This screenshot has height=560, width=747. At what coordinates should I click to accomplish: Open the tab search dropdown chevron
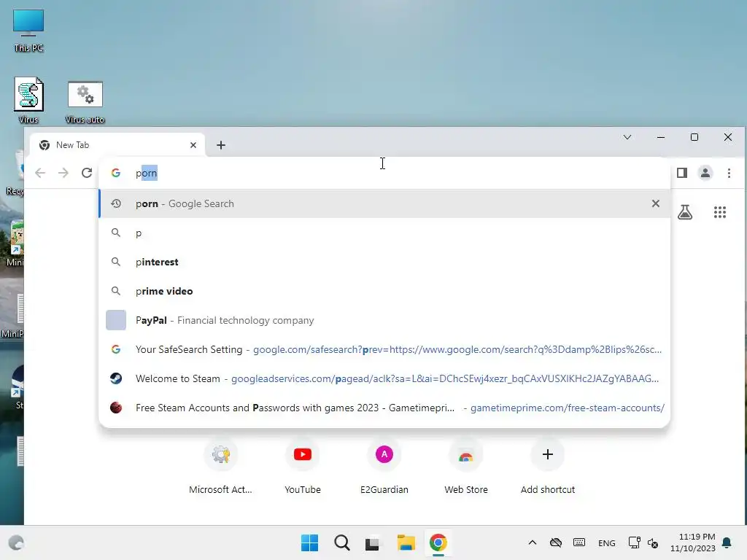pos(627,137)
